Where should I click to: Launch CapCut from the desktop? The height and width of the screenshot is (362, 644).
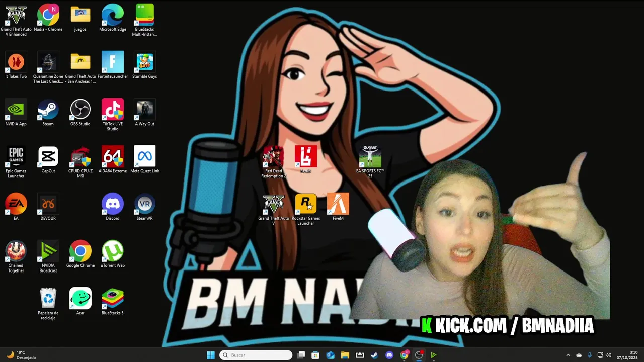[x=48, y=160]
